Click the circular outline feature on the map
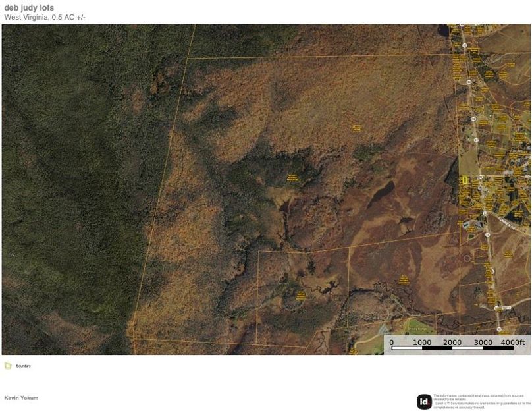Viewport: 532px width, 411px height. [x=467, y=258]
